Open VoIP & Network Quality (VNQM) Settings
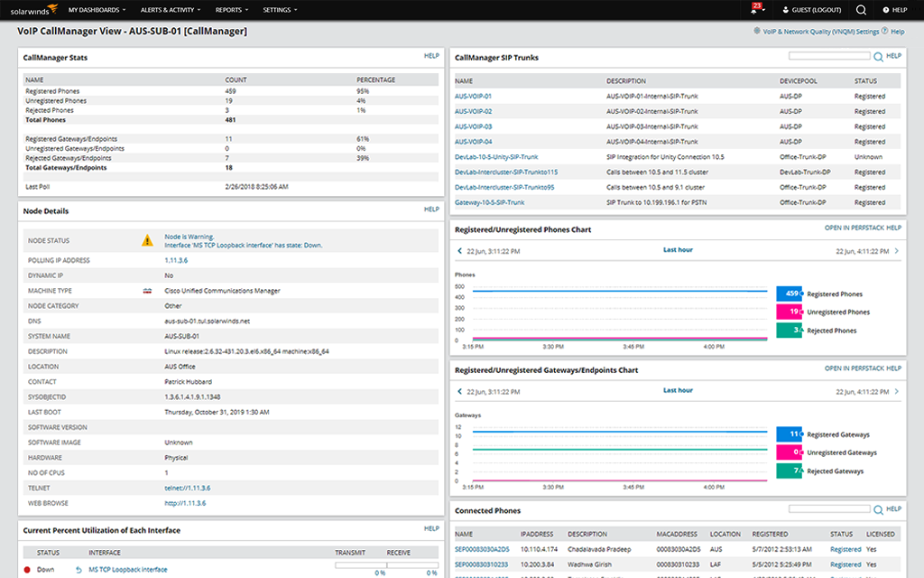Screen dimensions: 924x578 [821, 32]
